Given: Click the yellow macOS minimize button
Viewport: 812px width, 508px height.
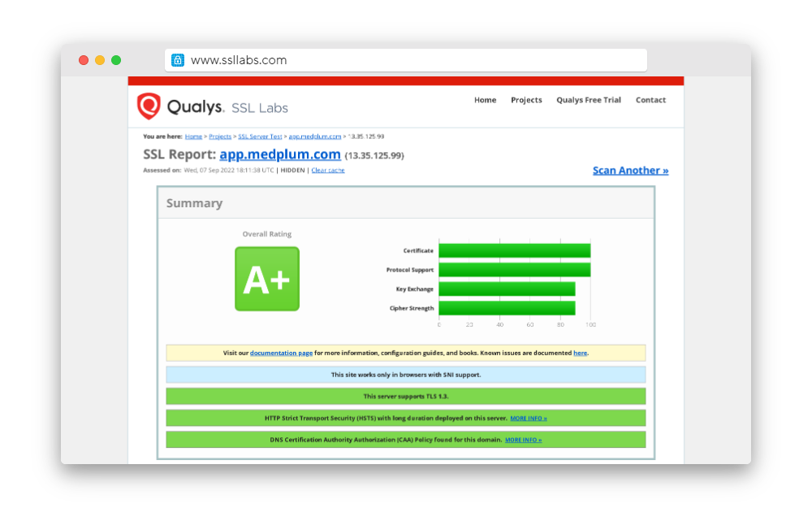Looking at the screenshot, I should pyautogui.click(x=100, y=60).
